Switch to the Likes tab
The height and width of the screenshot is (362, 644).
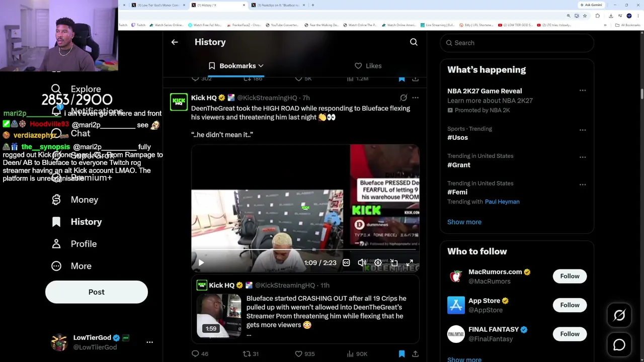368,66
